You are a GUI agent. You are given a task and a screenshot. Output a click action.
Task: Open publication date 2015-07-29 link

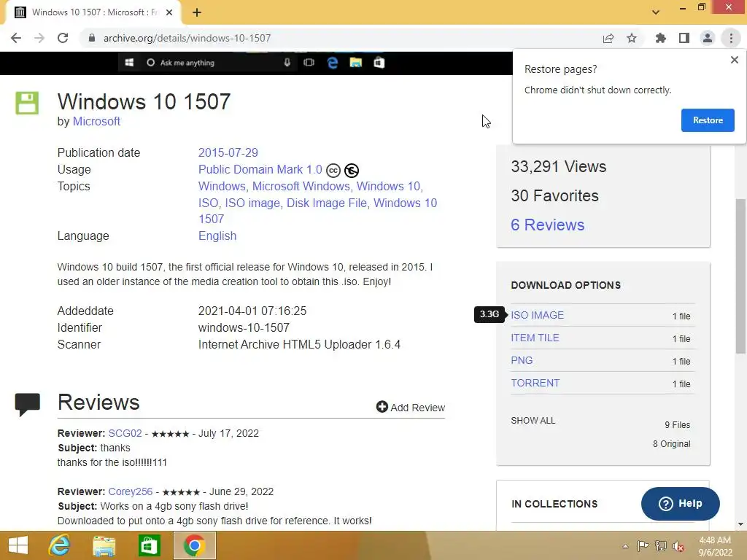[x=228, y=153]
